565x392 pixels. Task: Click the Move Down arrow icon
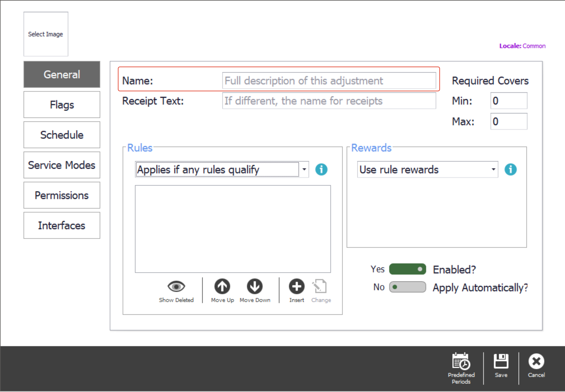pyautogui.click(x=255, y=286)
